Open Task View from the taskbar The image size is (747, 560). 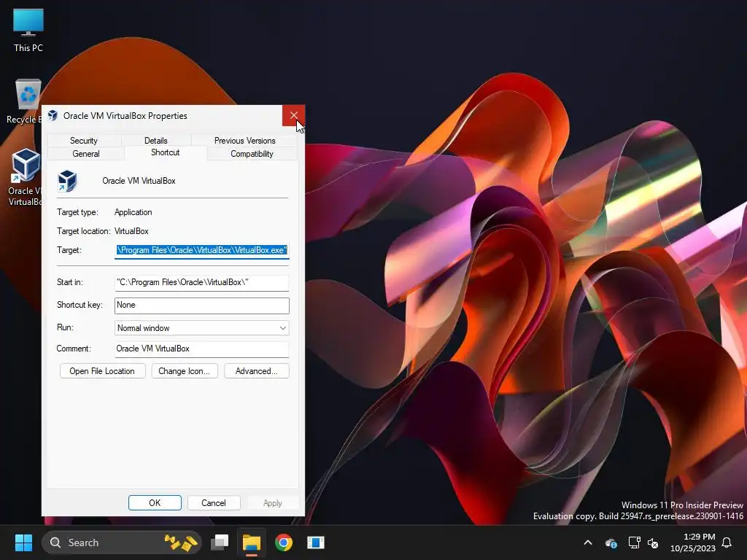click(x=220, y=542)
